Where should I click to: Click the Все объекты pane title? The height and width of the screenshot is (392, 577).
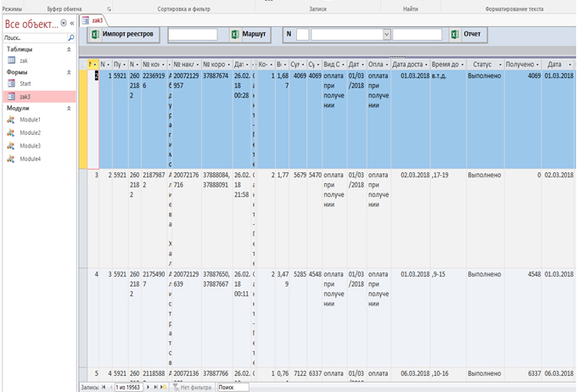point(31,24)
